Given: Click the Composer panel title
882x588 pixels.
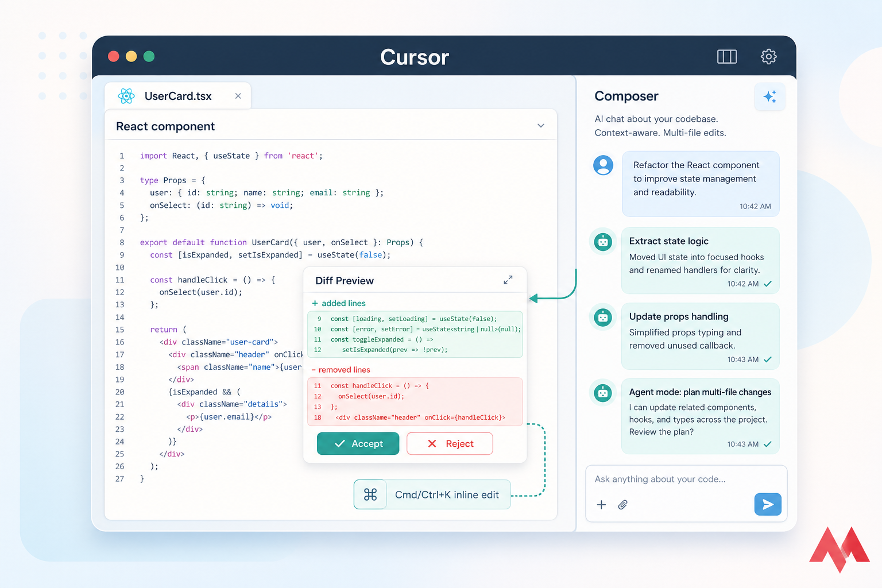Looking at the screenshot, I should (x=626, y=96).
